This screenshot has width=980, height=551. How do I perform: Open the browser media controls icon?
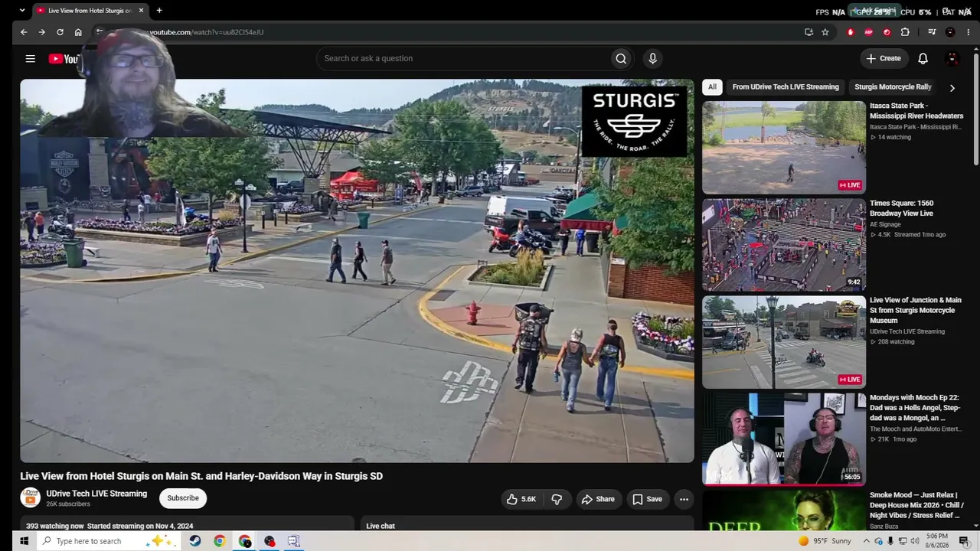coord(932,32)
